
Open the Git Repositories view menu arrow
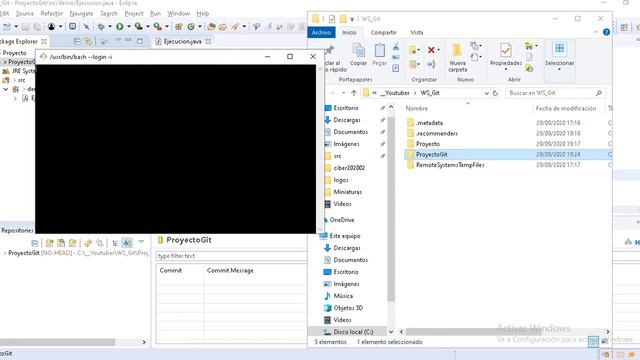141,242
